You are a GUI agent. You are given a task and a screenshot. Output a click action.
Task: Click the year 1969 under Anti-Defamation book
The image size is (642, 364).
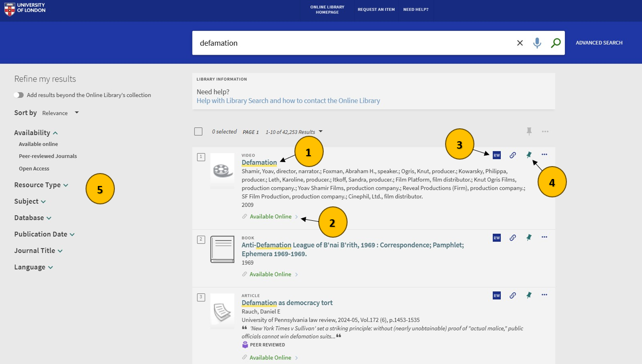[248, 263]
